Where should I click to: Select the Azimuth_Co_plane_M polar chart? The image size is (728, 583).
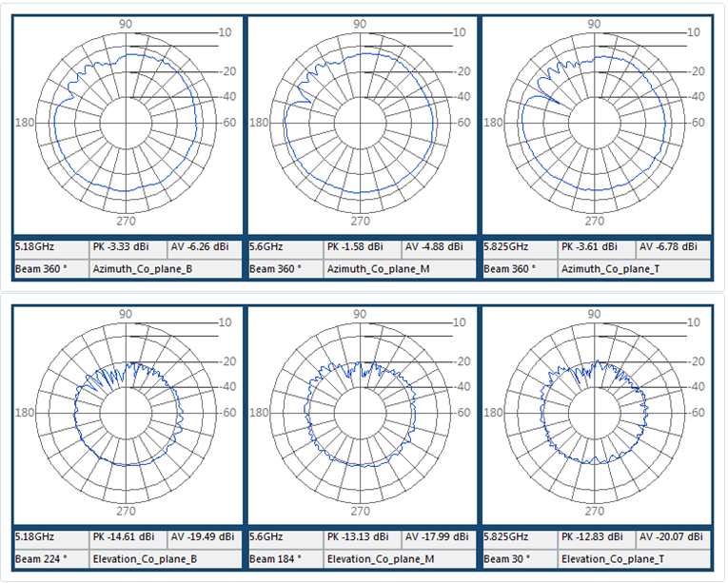click(x=360, y=122)
